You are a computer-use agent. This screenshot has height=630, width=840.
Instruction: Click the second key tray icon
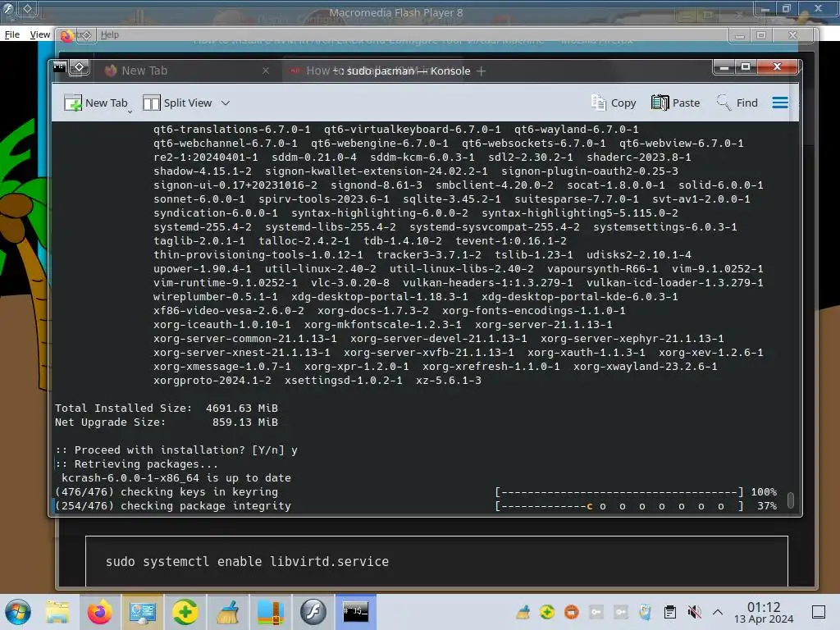(x=621, y=612)
